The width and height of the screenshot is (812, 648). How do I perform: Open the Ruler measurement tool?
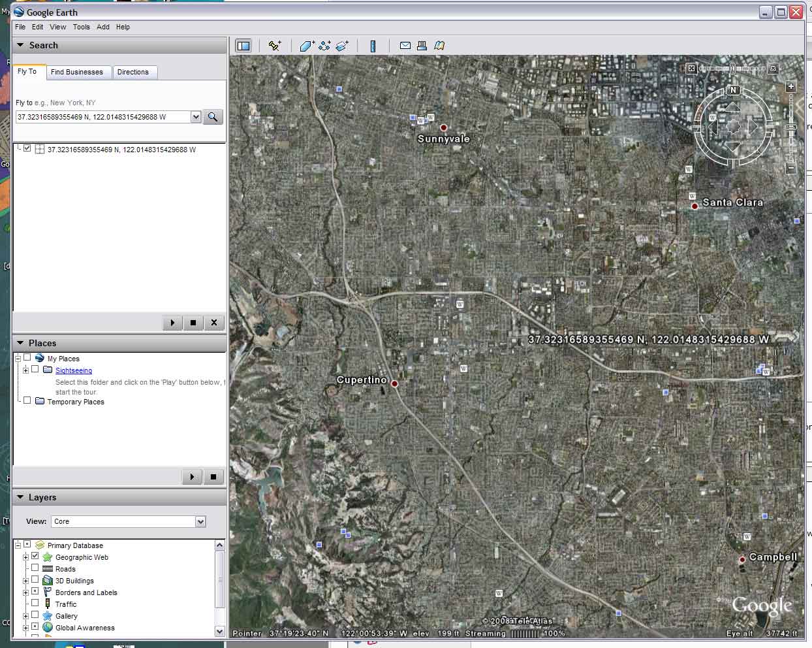[x=373, y=46]
